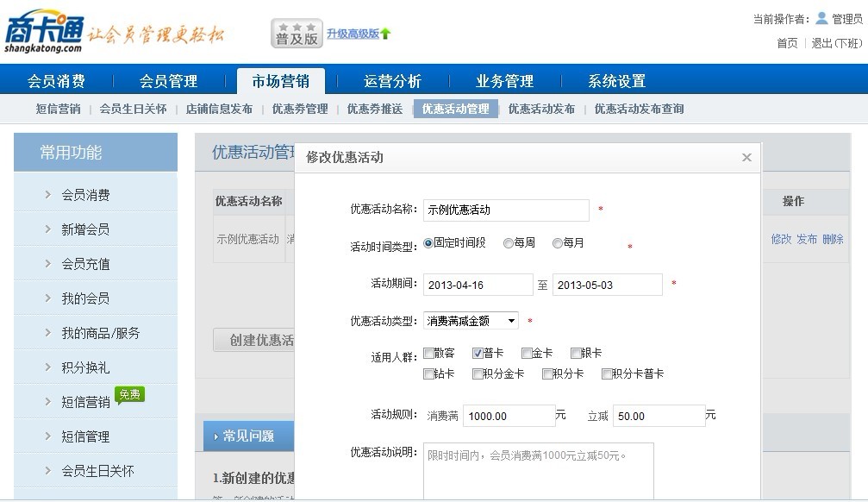Click the green upgrade arrow icon
The height and width of the screenshot is (502, 868).
point(386,35)
